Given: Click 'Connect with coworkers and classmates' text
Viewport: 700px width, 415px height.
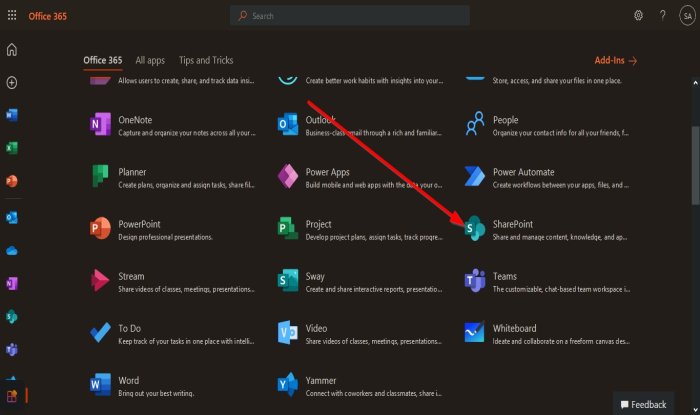Looking at the screenshot, I should pos(374,393).
